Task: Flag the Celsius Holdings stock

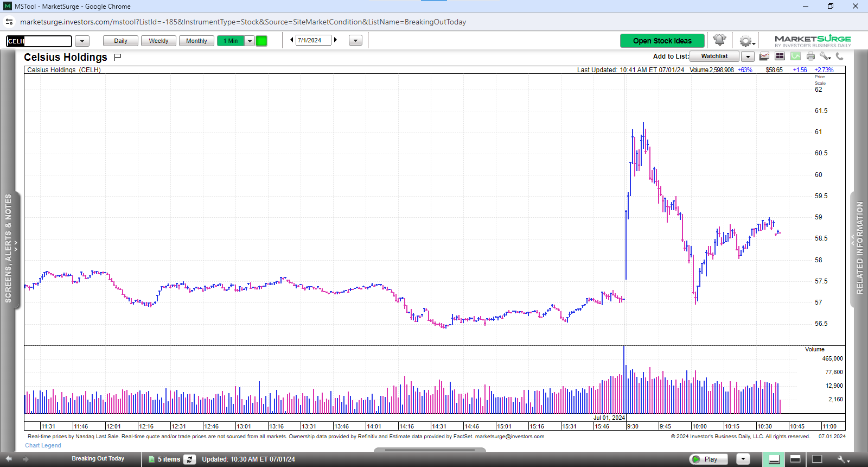Action: (x=118, y=57)
